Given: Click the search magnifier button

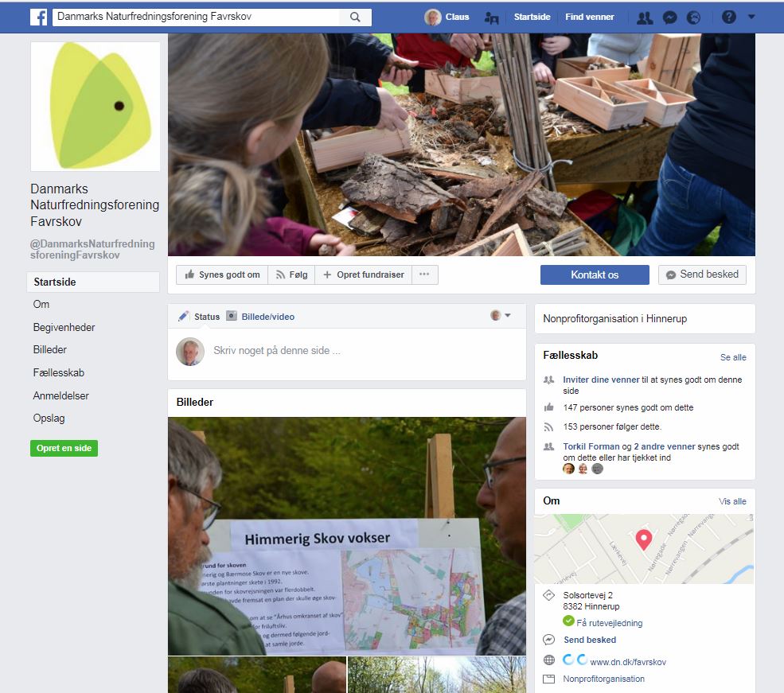Looking at the screenshot, I should coord(355,17).
